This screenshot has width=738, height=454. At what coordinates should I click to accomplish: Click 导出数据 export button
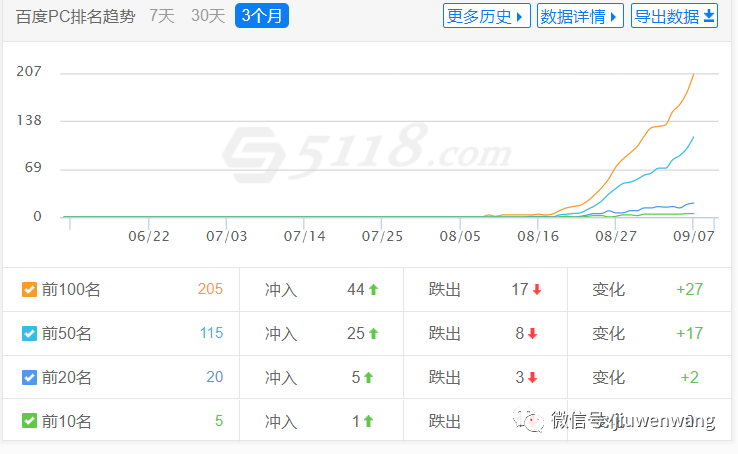click(674, 16)
